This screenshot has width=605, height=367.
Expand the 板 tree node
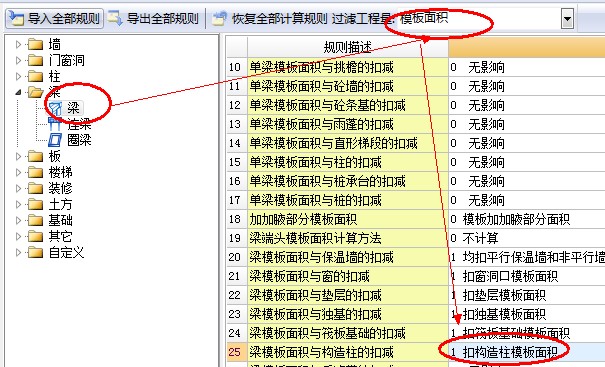click(x=18, y=156)
